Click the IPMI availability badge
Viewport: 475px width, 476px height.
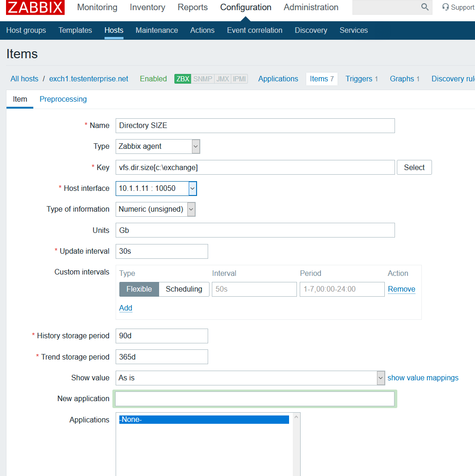pos(240,79)
